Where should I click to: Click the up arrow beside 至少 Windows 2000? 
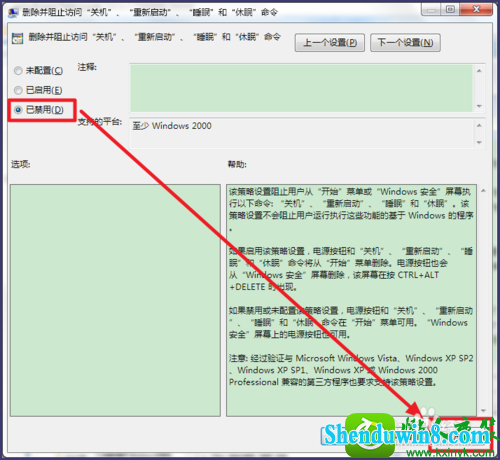coord(479,125)
